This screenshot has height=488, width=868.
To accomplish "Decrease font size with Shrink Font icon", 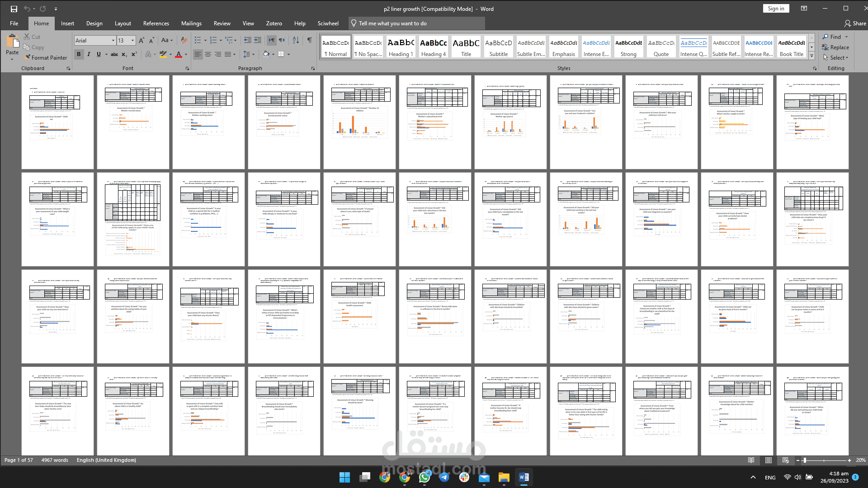I will 152,40.
